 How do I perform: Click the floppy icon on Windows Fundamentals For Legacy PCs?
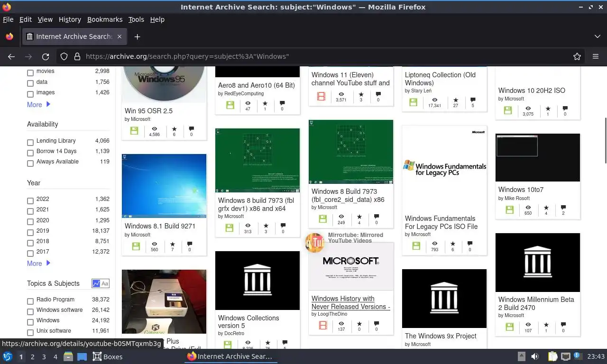coord(416,246)
